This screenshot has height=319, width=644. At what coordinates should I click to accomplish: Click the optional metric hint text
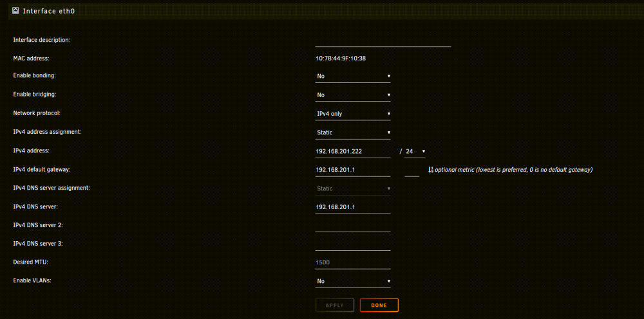click(x=513, y=170)
